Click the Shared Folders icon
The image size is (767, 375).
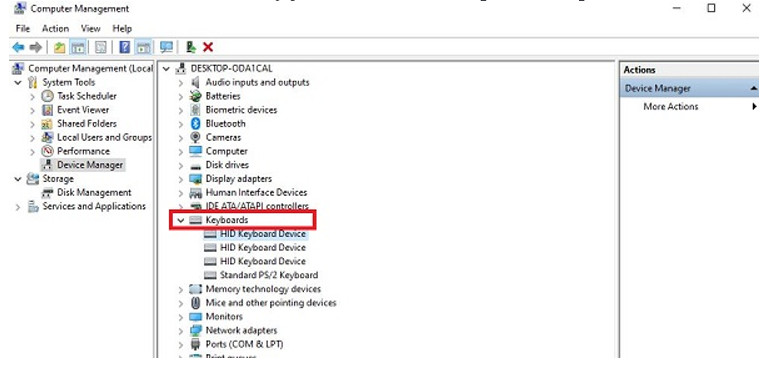[x=47, y=124]
